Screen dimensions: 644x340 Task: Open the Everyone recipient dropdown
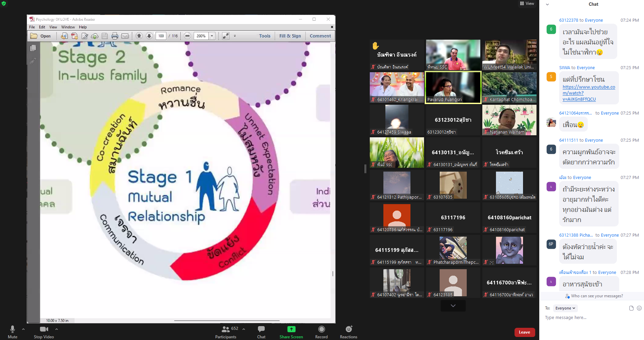[565, 308]
